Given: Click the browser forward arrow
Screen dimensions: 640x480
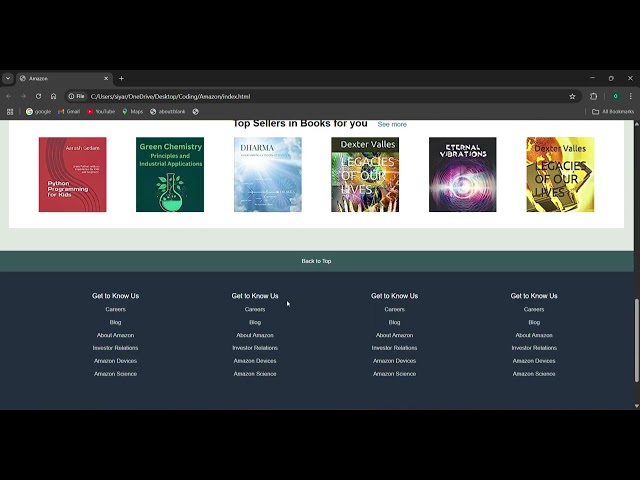Looking at the screenshot, I should coord(23,96).
